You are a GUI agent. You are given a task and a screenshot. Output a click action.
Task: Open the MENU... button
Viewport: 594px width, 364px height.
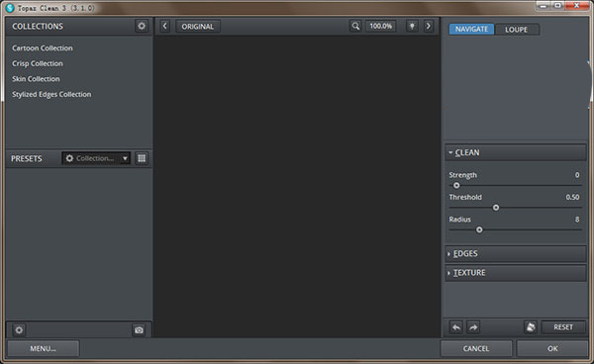click(44, 348)
